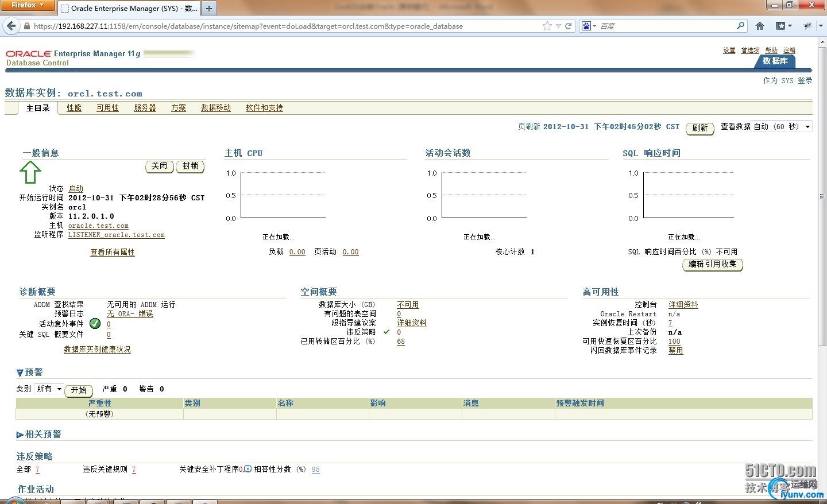
Task: Select the 主目录 home tab
Action: point(38,108)
